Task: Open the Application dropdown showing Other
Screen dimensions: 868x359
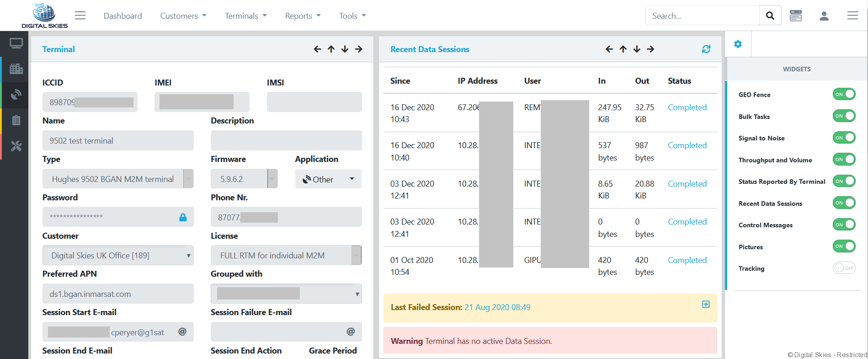Action: (328, 179)
